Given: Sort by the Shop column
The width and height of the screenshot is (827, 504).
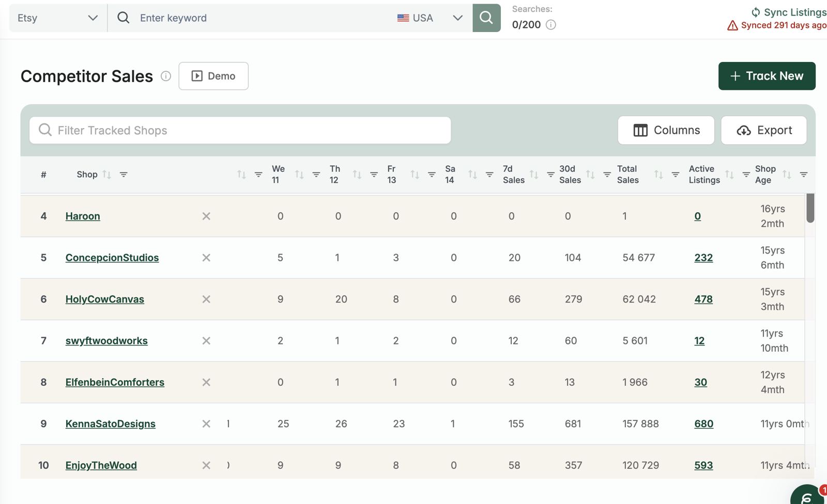Looking at the screenshot, I should click(107, 175).
